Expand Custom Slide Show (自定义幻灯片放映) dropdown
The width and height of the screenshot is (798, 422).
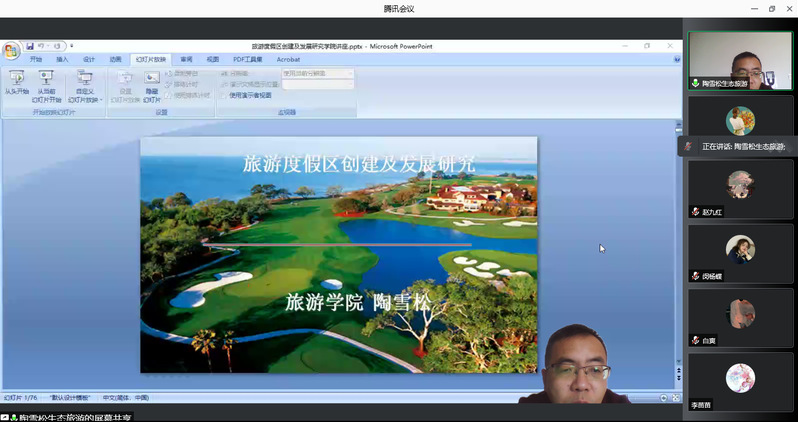point(85,85)
